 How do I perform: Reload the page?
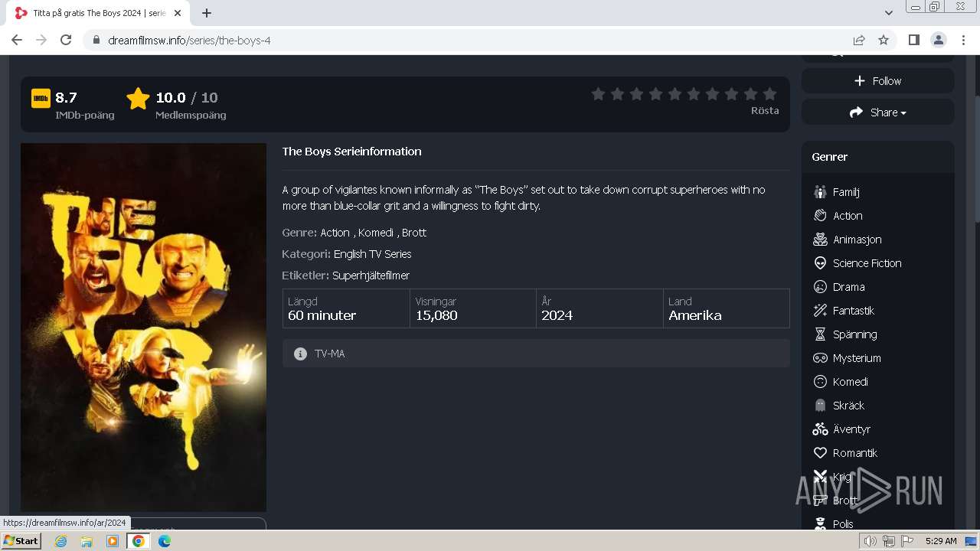click(66, 40)
